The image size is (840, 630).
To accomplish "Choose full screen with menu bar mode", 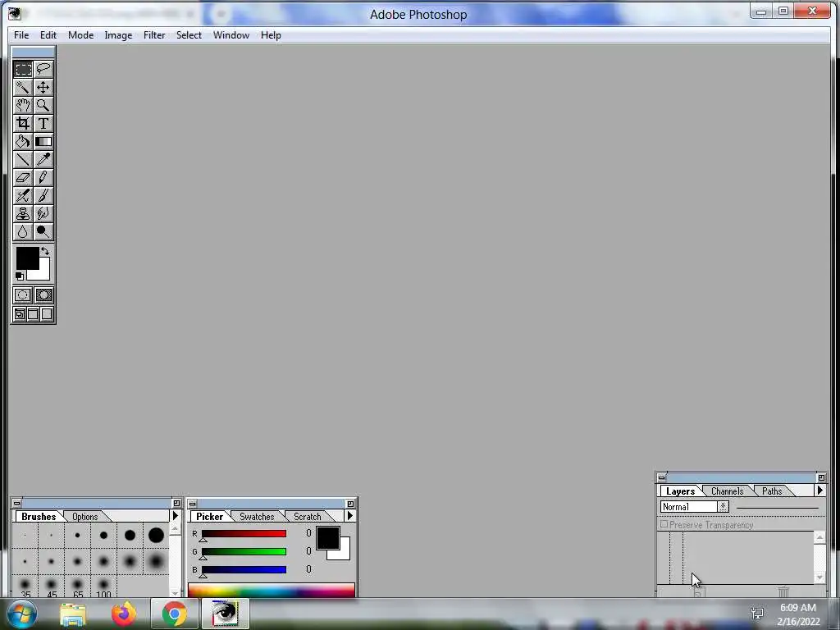I will click(33, 314).
